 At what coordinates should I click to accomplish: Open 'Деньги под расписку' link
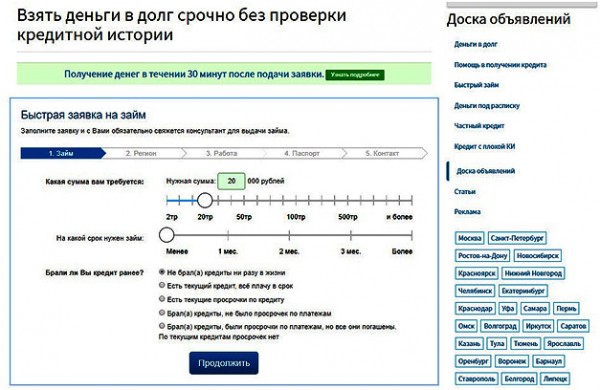point(487,106)
